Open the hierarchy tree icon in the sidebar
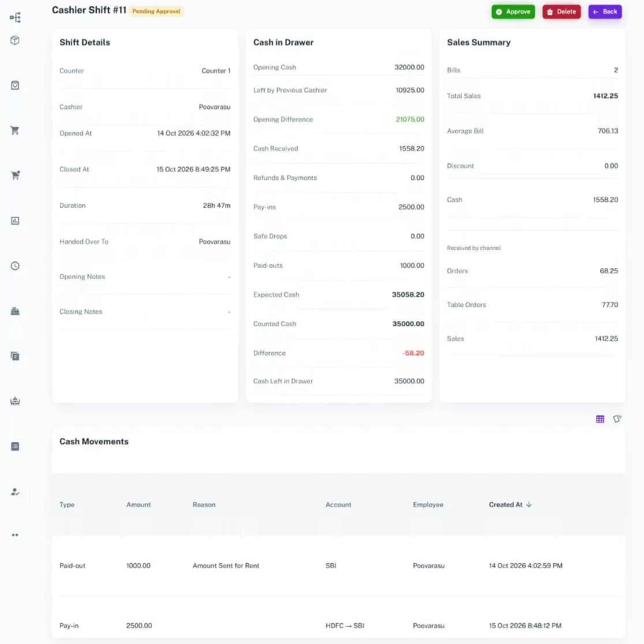Viewport: 644px width, 644px height. tap(15, 17)
